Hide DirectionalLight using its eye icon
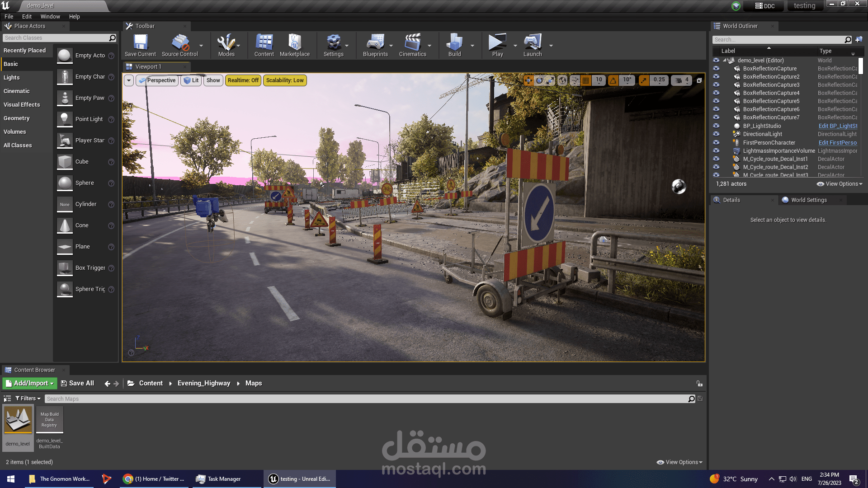 [716, 134]
